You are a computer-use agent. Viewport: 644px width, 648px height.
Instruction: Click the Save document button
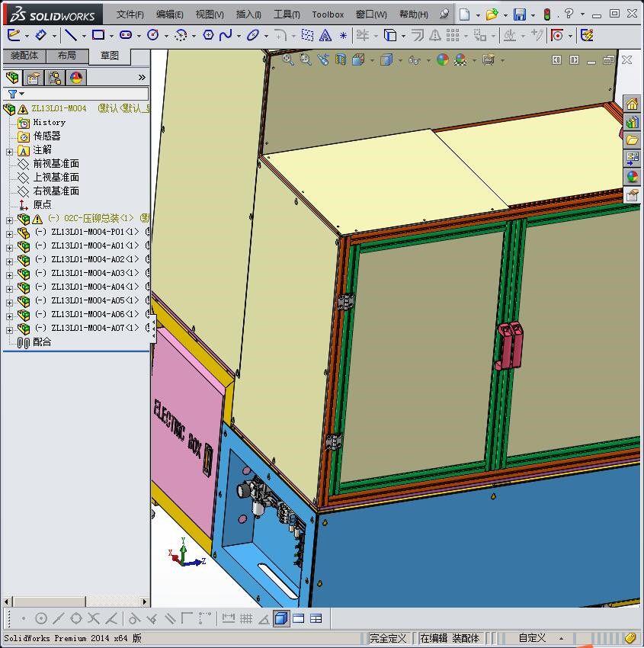520,14
